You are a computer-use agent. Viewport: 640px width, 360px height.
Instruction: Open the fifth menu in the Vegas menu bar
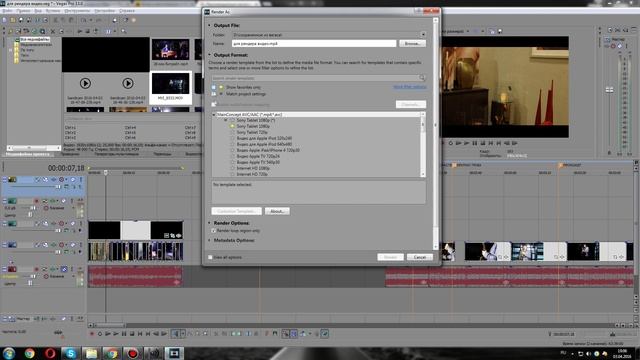click(77, 11)
